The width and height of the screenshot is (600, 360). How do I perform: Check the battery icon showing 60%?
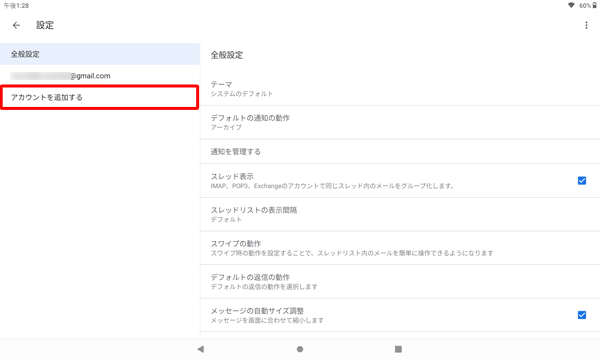[x=594, y=5]
